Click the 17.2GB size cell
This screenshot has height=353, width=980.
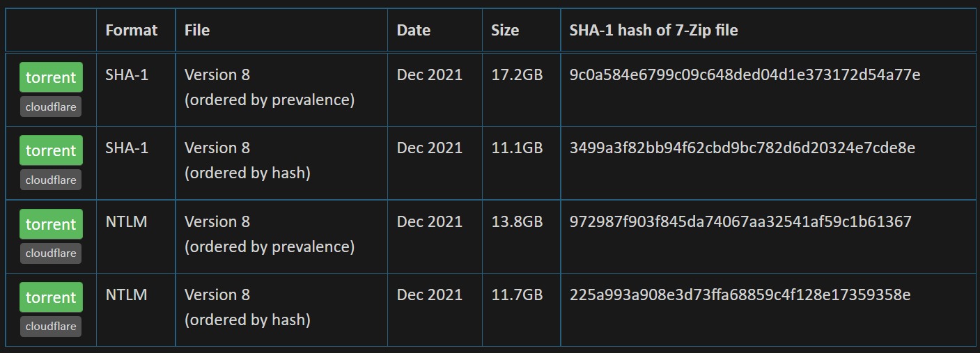pos(517,74)
